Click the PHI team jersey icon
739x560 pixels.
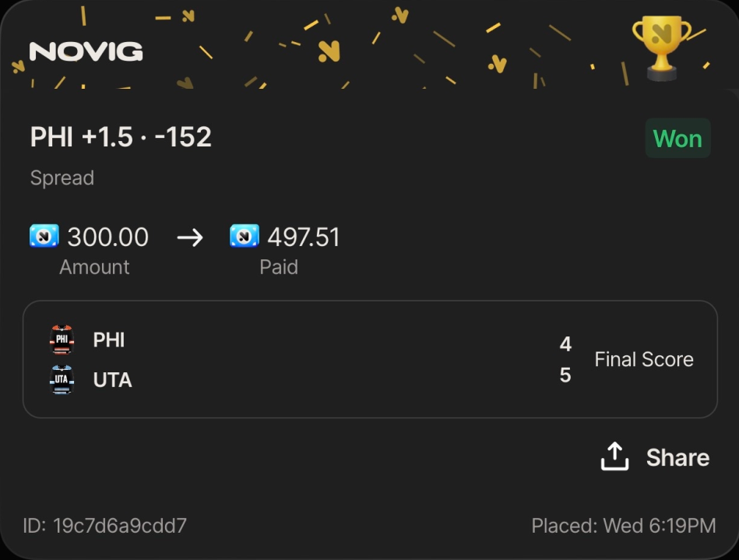[x=62, y=340]
